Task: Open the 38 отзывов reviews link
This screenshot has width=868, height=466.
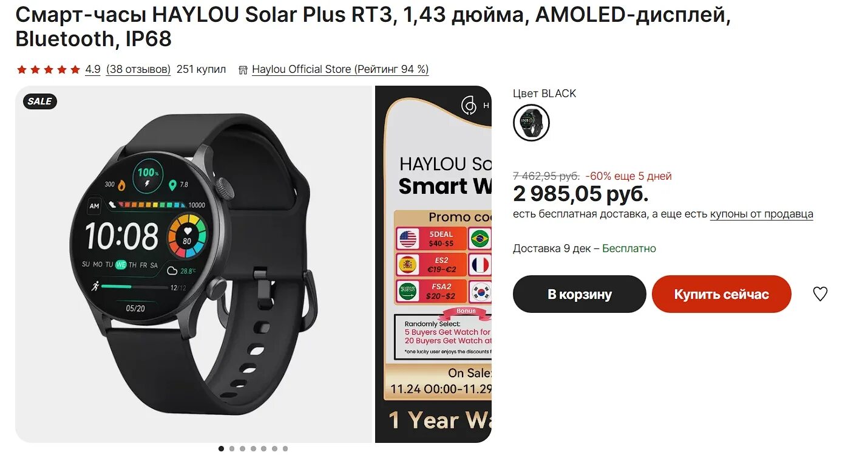Action: click(138, 69)
